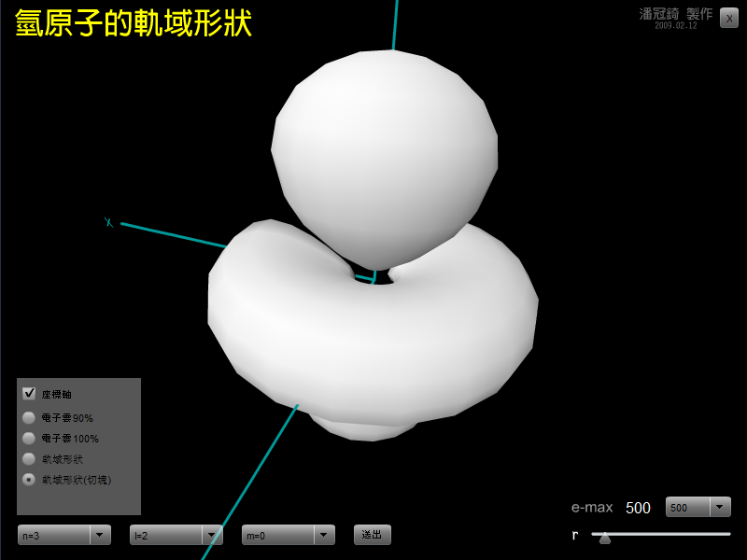Click the 潘冠錡 製作 author credit

click(x=675, y=14)
